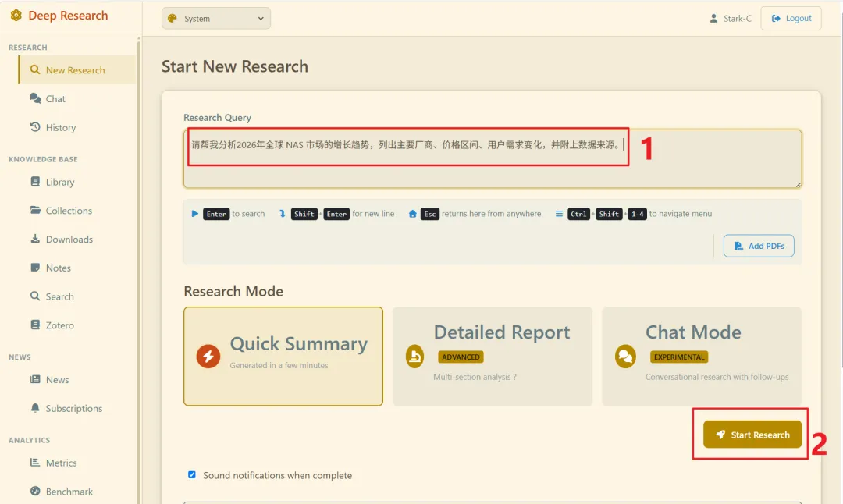The width and height of the screenshot is (843, 504).
Task: Select the Quick Summary research mode
Action: click(x=283, y=357)
